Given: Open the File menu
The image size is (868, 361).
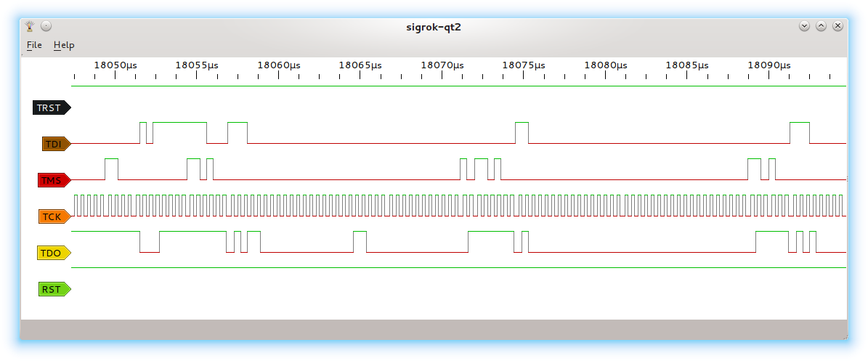Looking at the screenshot, I should click(34, 45).
